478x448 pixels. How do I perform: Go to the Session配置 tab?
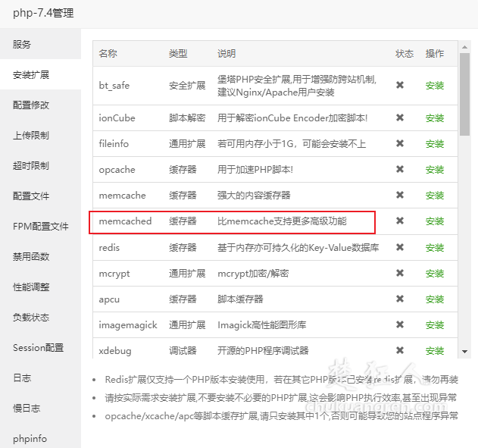(x=38, y=347)
